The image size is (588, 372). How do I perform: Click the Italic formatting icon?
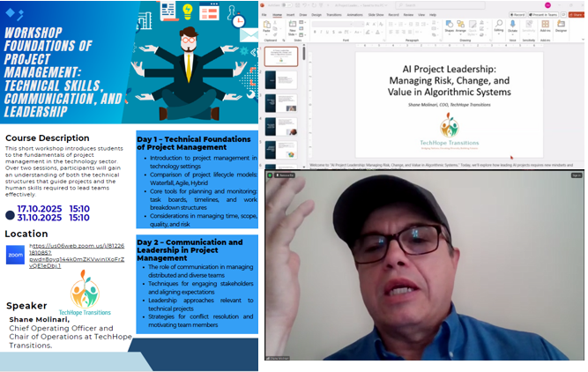[x=321, y=33]
